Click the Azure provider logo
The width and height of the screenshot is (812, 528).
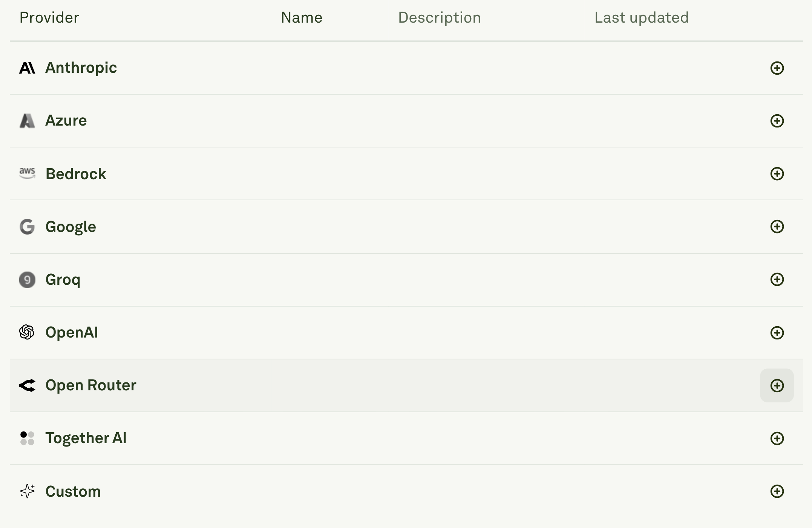[x=28, y=121]
